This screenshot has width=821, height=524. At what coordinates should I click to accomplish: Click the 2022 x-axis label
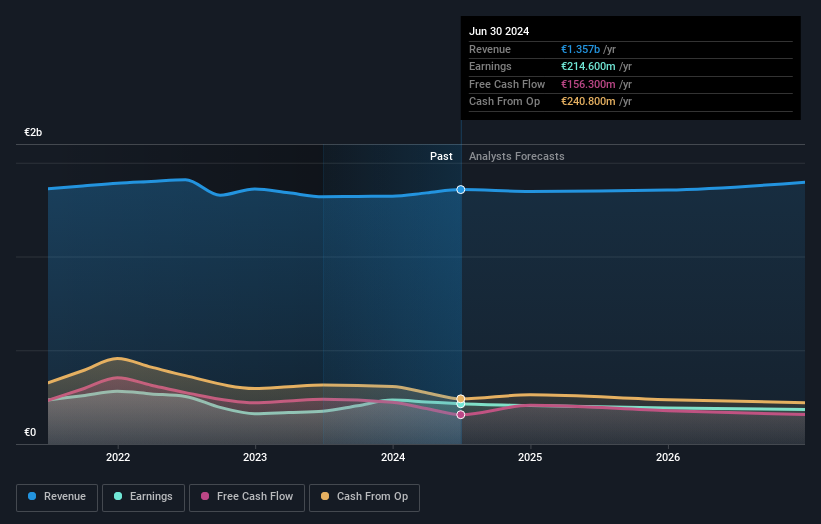[x=118, y=457]
